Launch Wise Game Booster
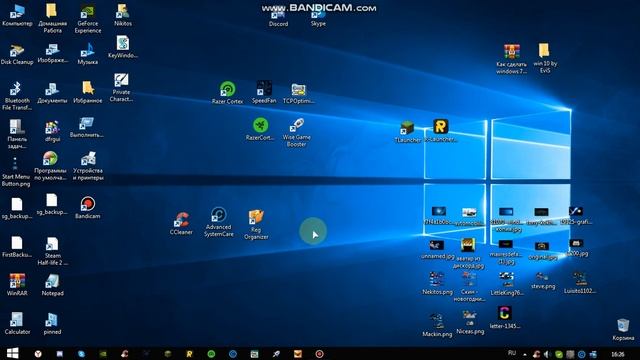Viewport: 640px width, 360px height. tap(297, 132)
